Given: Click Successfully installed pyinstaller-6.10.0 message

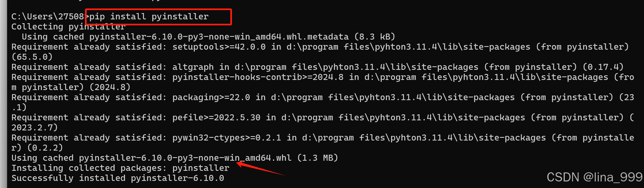Looking at the screenshot, I should [x=118, y=178].
